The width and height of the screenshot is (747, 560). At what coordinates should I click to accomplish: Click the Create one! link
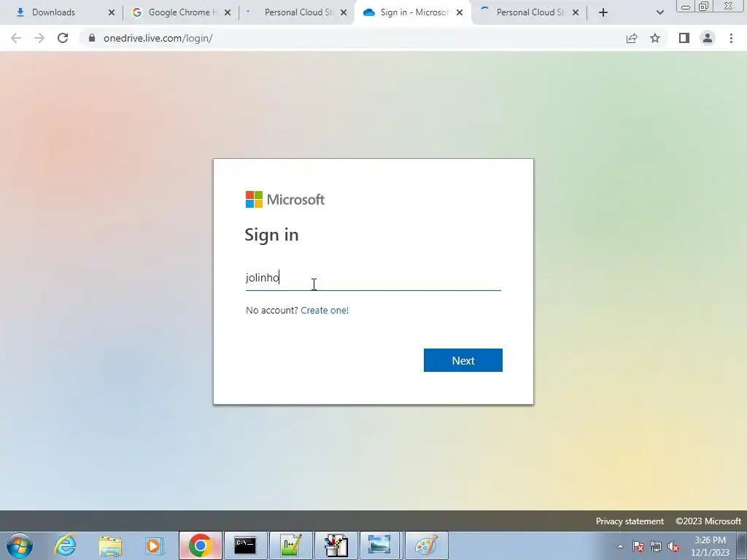(325, 310)
